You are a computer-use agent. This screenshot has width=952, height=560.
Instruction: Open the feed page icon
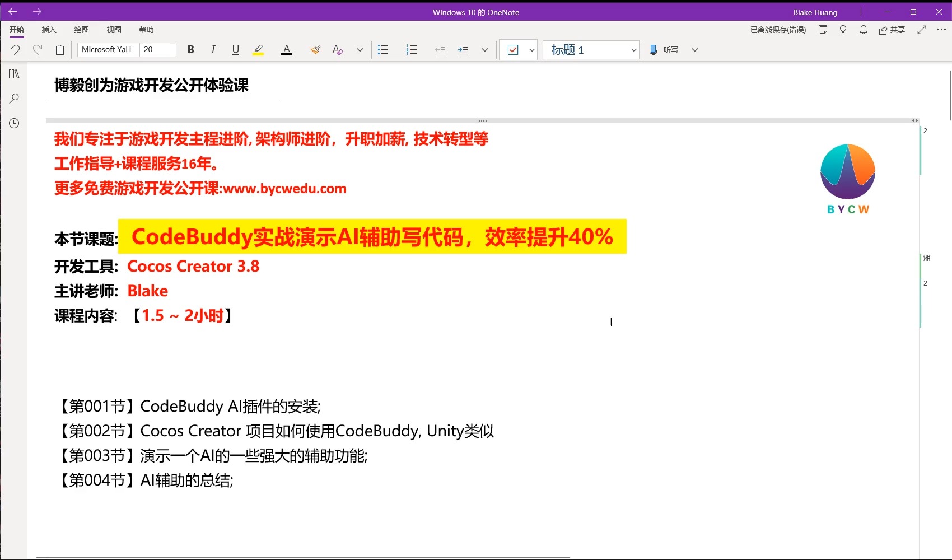pyautogui.click(x=823, y=30)
